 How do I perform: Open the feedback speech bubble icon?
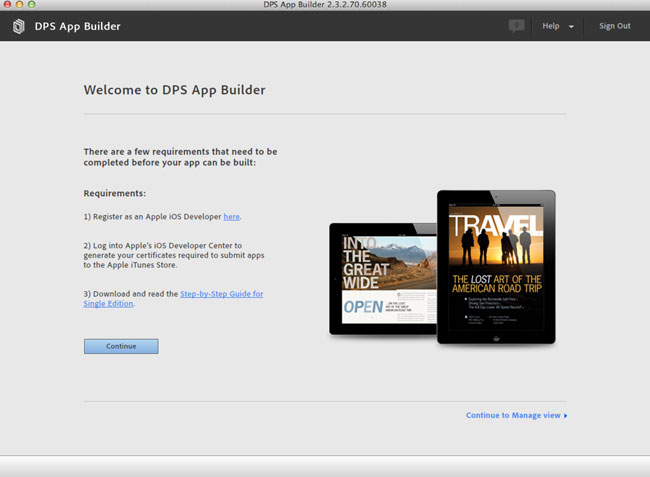coord(516,26)
